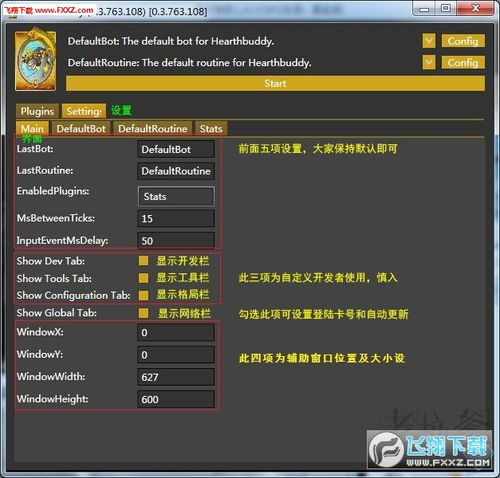Switch to the Stats sub-tab
Screen dimensions: 500x478
pyautogui.click(x=211, y=129)
